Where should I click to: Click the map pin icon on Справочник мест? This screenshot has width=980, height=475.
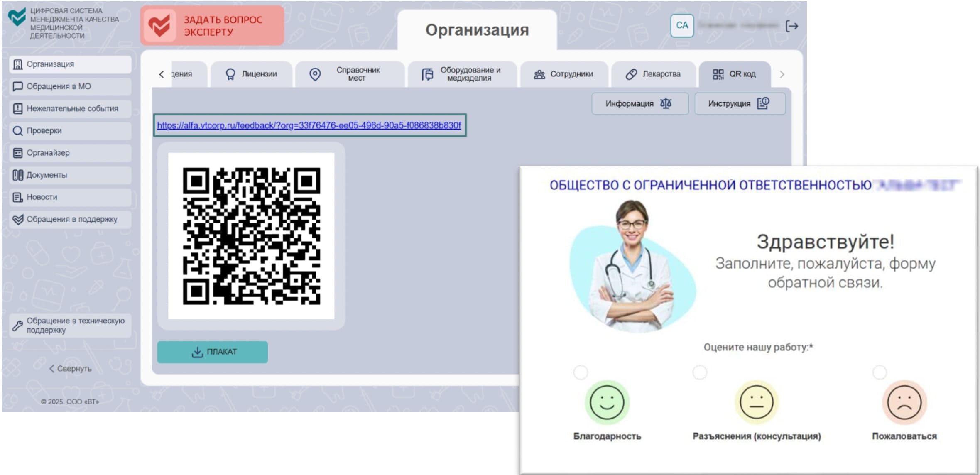click(x=315, y=74)
